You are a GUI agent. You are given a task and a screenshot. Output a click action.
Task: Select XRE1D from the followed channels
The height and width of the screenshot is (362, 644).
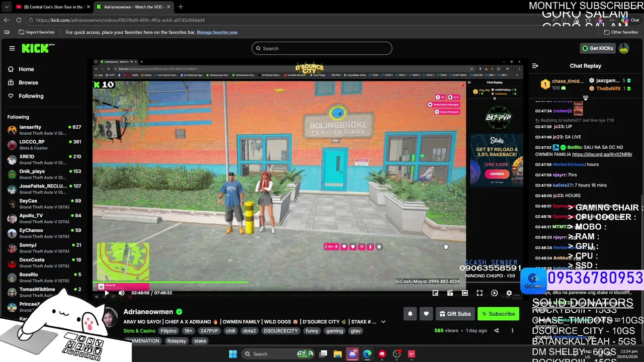click(44, 159)
